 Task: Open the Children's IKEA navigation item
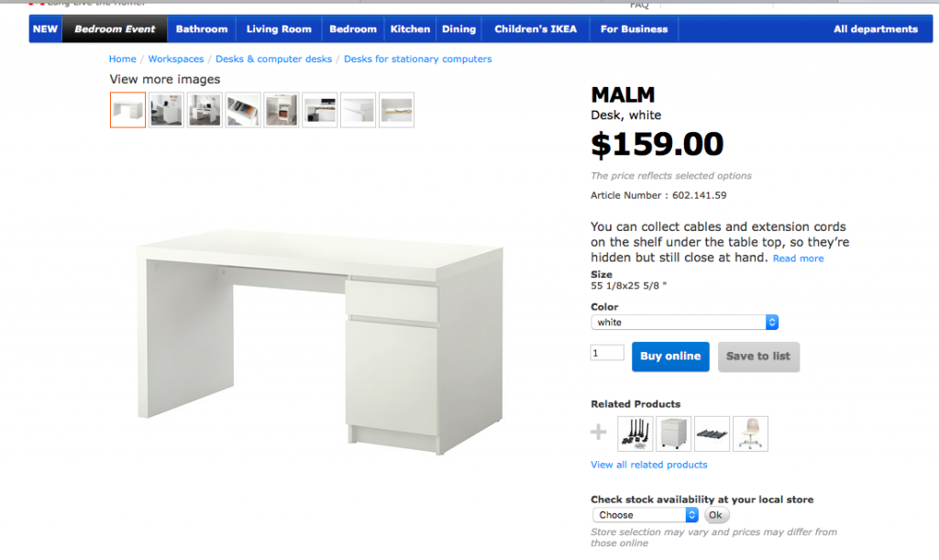536,28
